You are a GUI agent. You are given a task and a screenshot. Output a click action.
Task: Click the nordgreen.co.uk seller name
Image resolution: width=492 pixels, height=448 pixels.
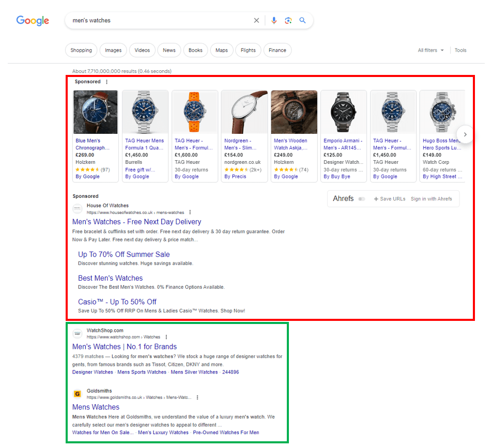tap(242, 162)
